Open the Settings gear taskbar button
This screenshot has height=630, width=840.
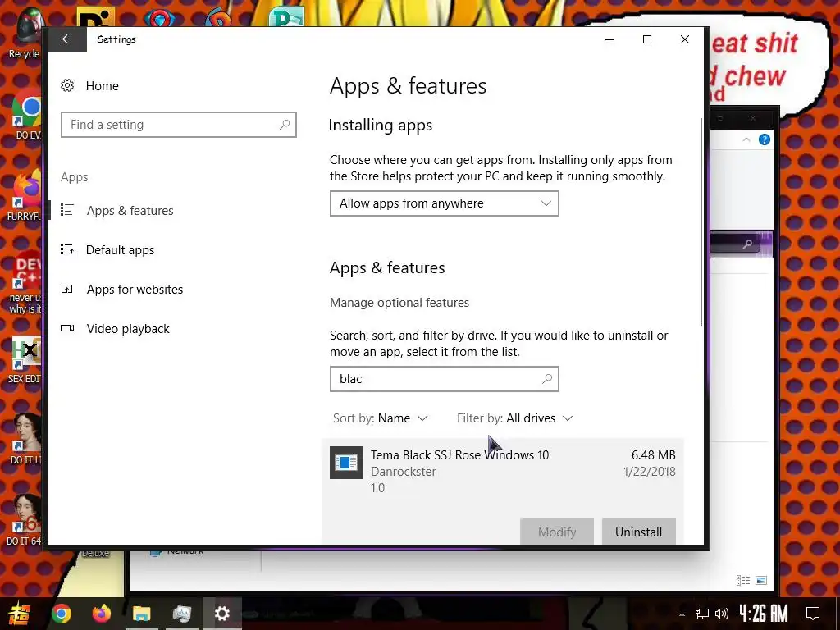221,614
